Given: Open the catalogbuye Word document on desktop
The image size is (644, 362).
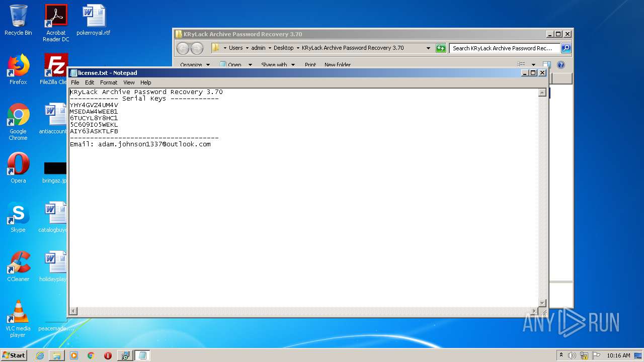Looking at the screenshot, I should [54, 217].
